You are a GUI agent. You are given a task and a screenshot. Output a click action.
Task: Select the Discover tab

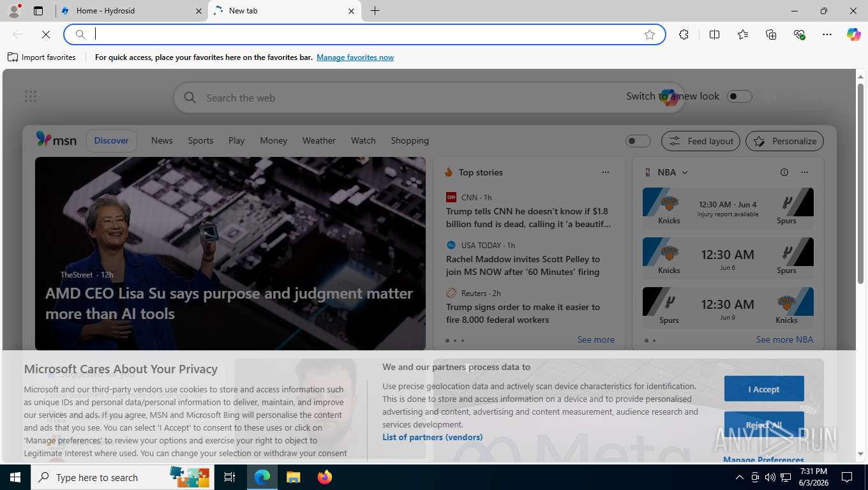pos(112,140)
